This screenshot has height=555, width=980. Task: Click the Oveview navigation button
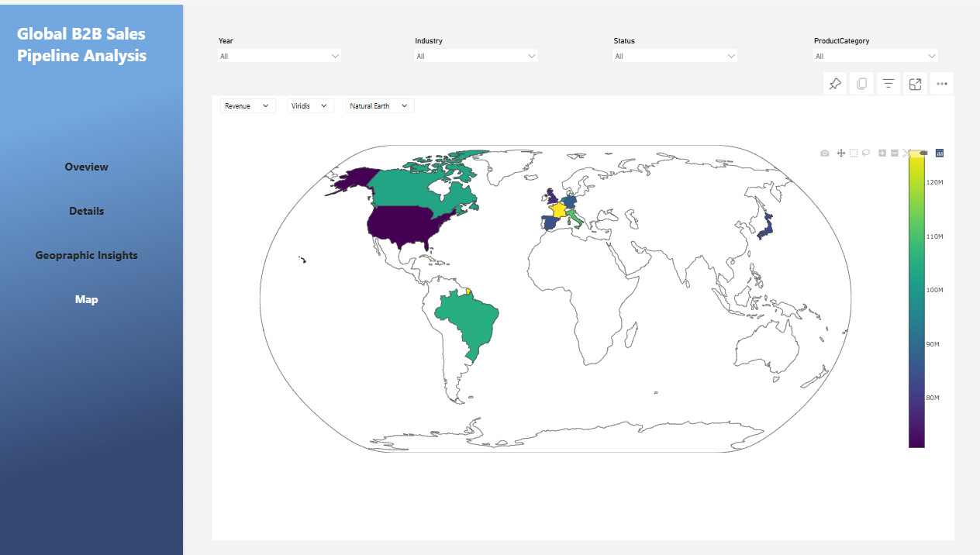coord(87,167)
